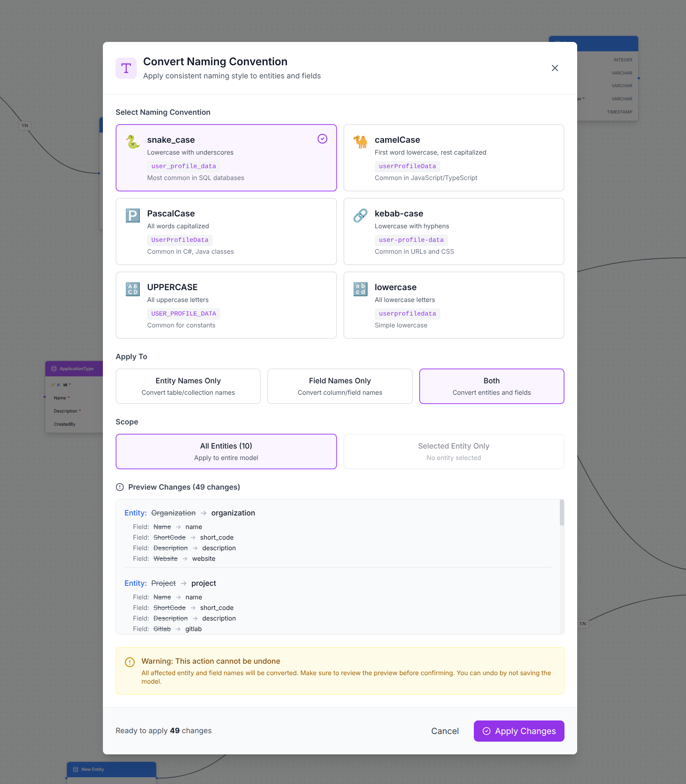Image resolution: width=686 pixels, height=784 pixels.
Task: Click the chain link icon for kebab-case
Action: pos(360,216)
